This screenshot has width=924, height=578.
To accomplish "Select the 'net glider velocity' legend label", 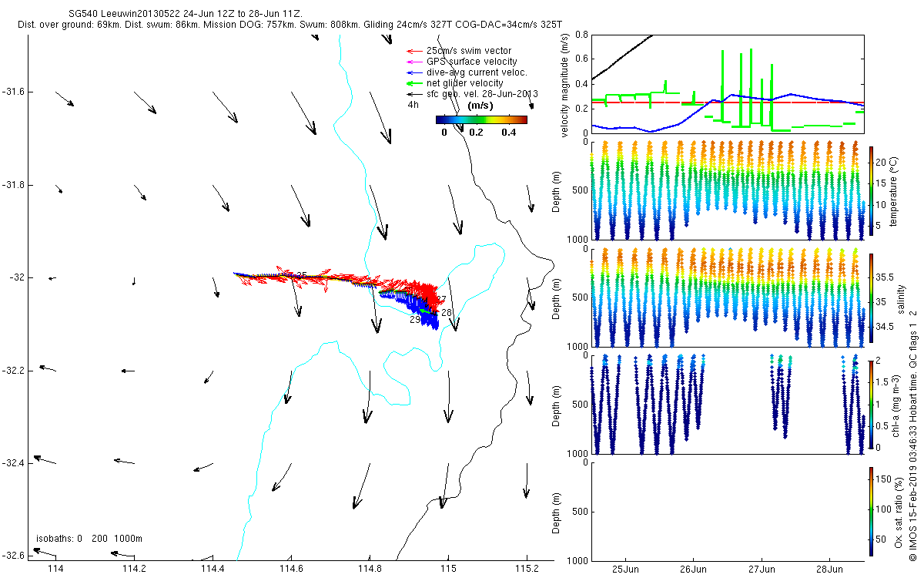I will [x=464, y=83].
